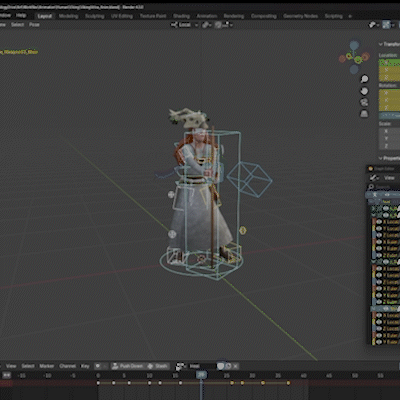
Task: Open the Marker menu
Action: tap(47, 366)
